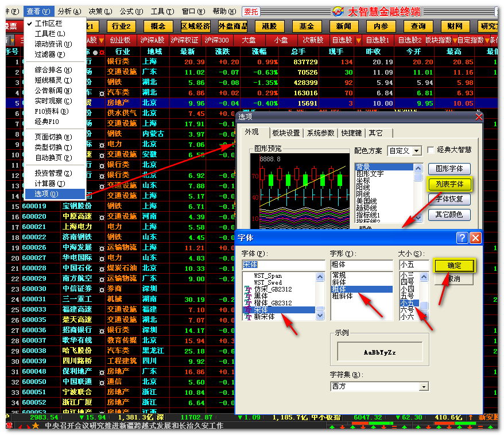Click the 大小 size input field

pyautogui.click(x=414, y=265)
